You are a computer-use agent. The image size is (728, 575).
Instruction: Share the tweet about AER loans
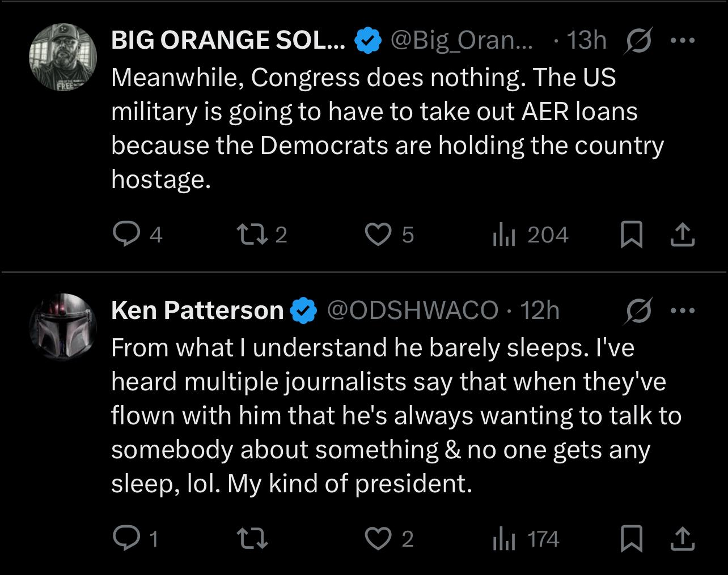point(682,235)
